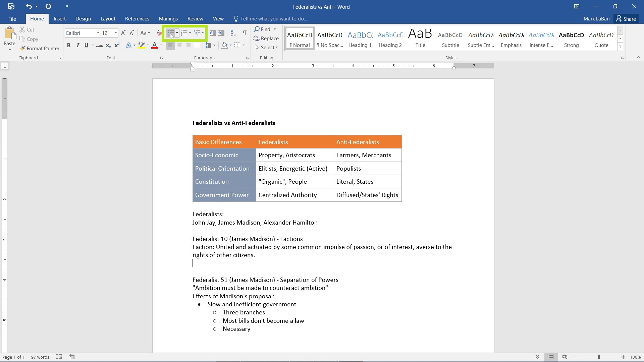644x362 pixels.
Task: Click the Numbering list icon
Action: coord(184,33)
